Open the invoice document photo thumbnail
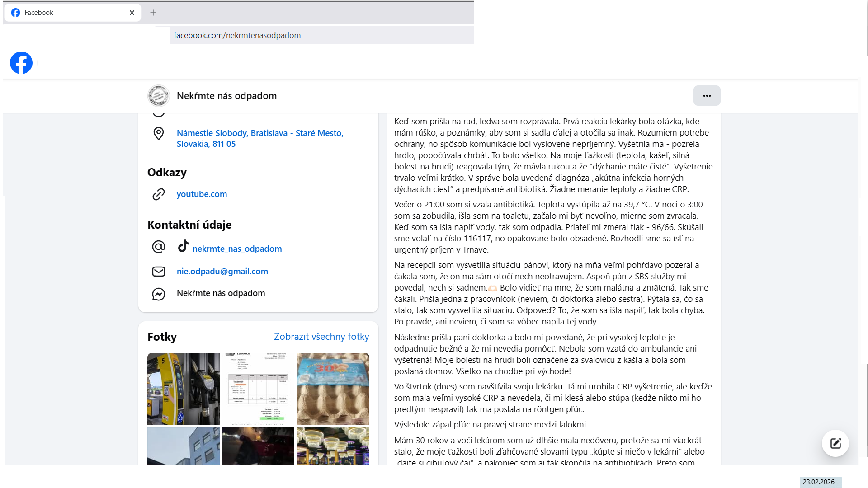868x488 pixels. point(258,389)
